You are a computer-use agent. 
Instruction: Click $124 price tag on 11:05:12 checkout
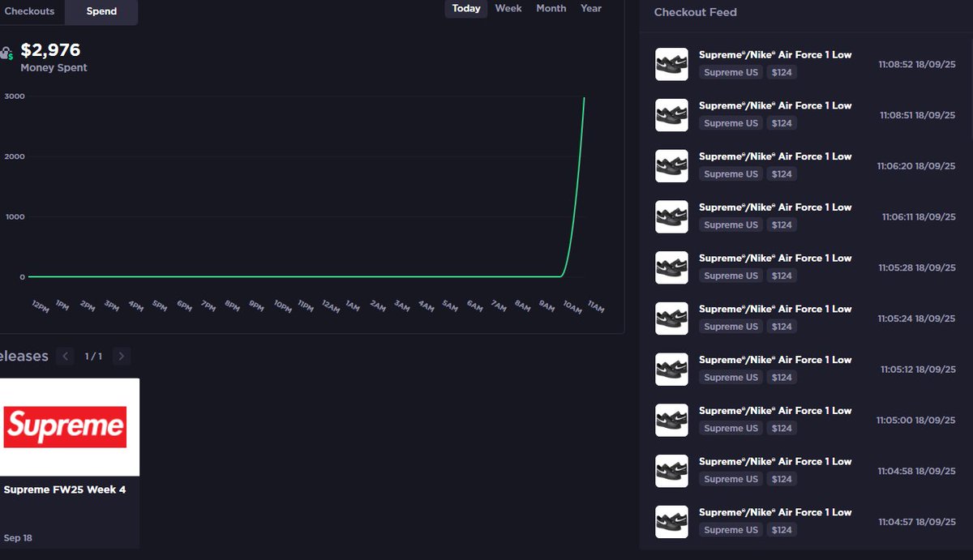click(782, 378)
